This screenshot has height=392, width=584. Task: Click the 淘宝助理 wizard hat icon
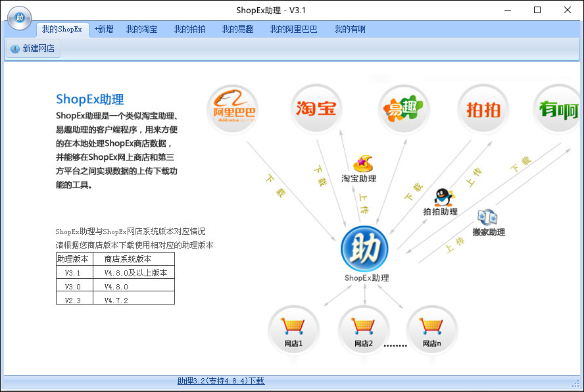[362, 163]
